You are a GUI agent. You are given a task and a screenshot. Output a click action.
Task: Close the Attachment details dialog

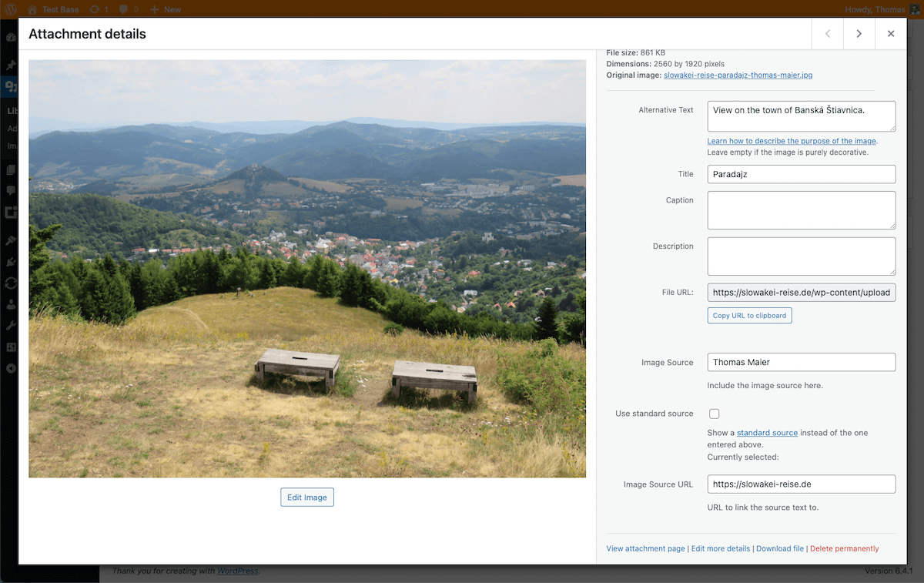tap(891, 34)
